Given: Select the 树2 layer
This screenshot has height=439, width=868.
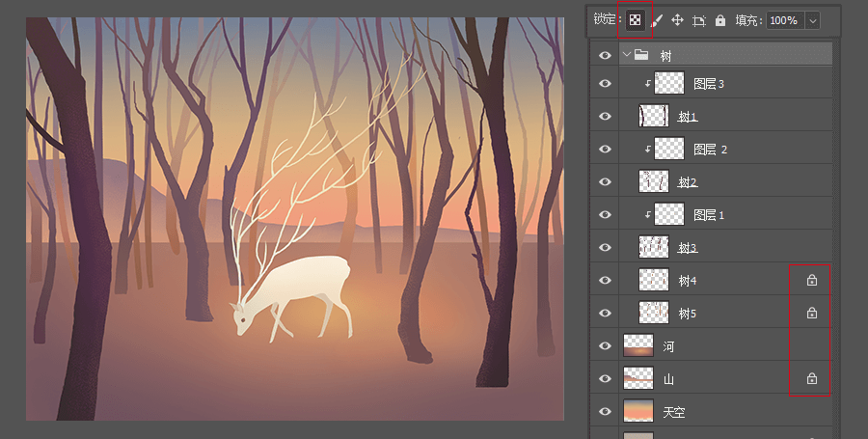Looking at the screenshot, I should [x=687, y=182].
